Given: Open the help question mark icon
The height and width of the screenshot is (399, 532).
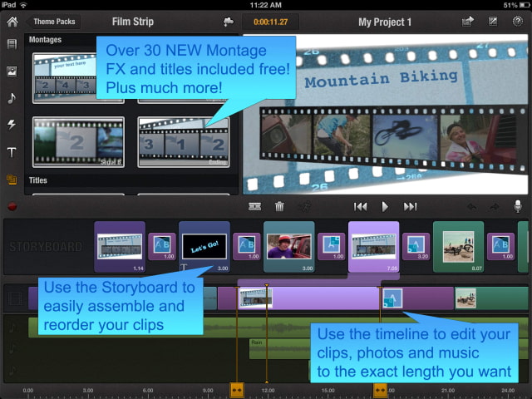Looking at the screenshot, I should click(517, 22).
